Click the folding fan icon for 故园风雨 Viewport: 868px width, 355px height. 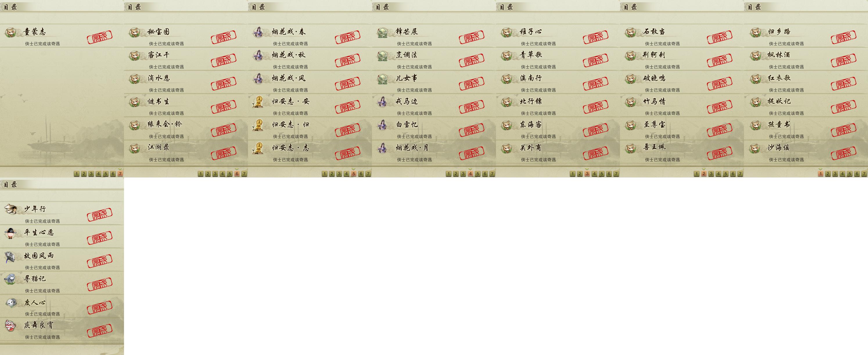[10, 256]
